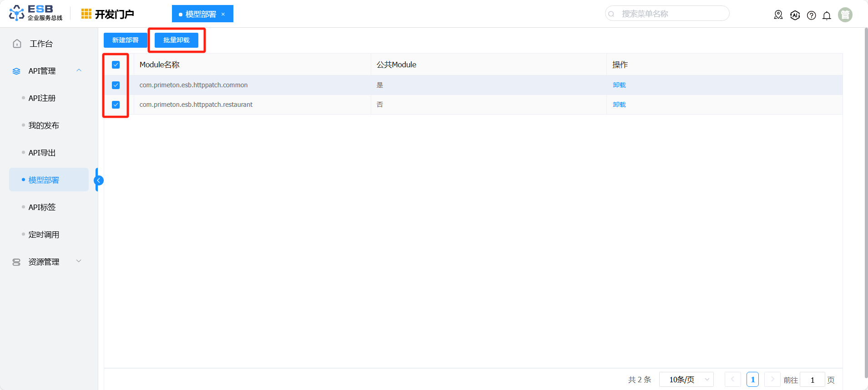Uncheck the httppatch.restaurant row checkbox
Viewport: 868px width, 390px height.
pos(116,105)
